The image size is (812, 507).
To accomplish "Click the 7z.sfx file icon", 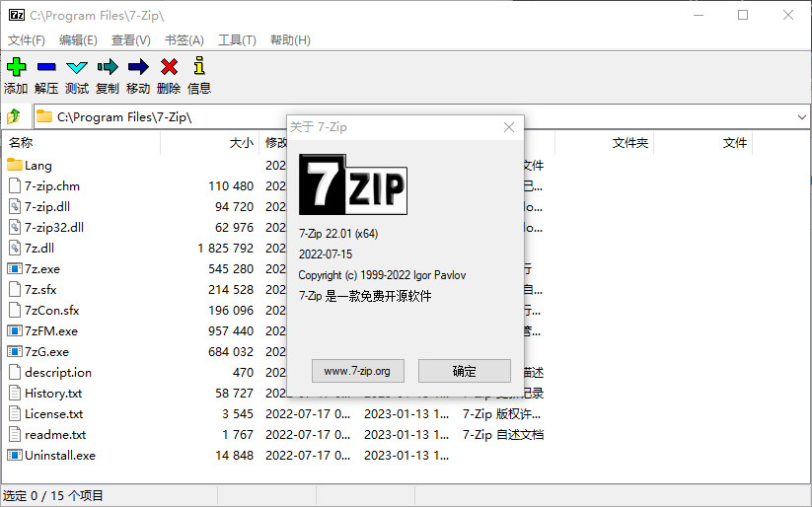I will [x=15, y=289].
